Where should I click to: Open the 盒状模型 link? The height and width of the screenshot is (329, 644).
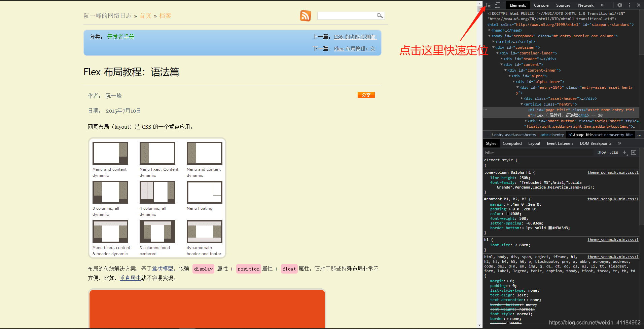163,269
